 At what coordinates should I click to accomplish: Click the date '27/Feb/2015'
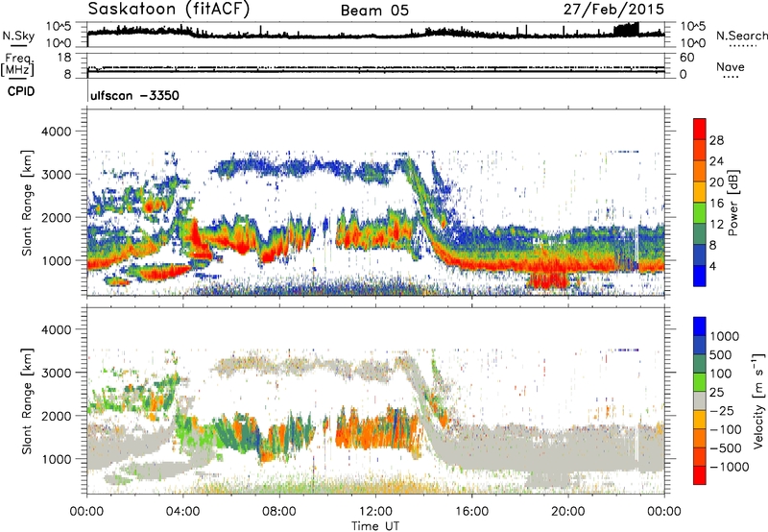tap(613, 9)
